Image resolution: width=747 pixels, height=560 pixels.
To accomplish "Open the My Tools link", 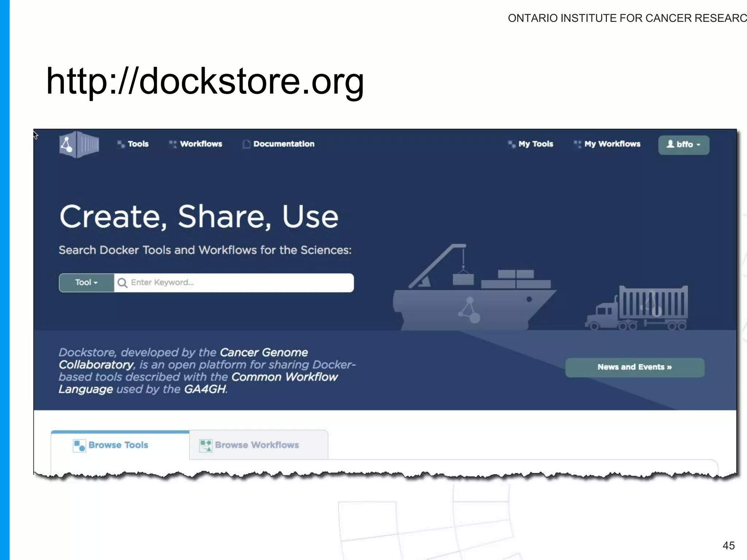I will [536, 144].
